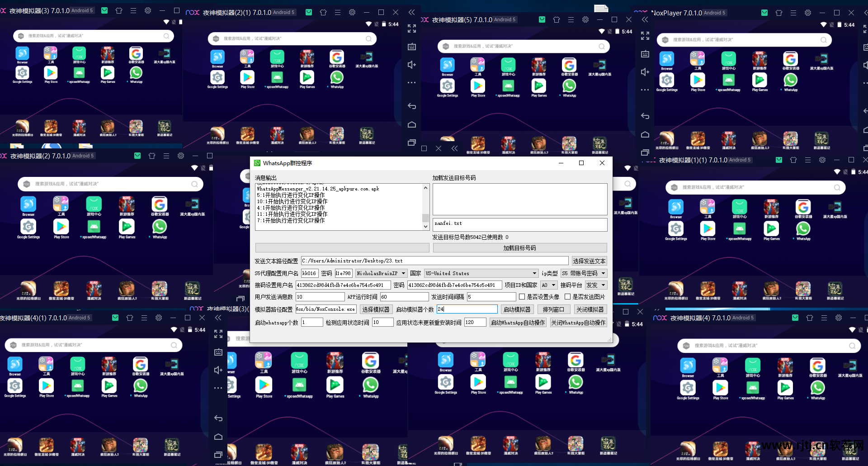Viewport: 868px width, 466px height.
Task: Open 接码平台 发发 dropdown
Action: click(596, 285)
